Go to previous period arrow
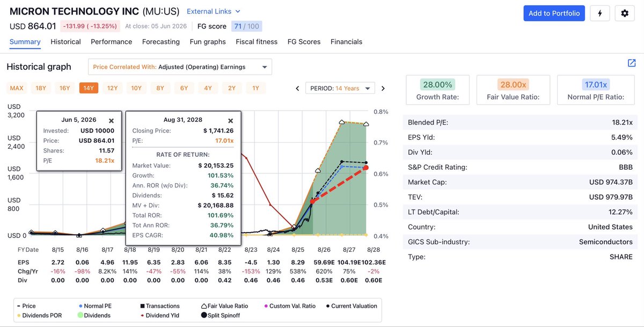Screen dimensions: 644x327 298,89
